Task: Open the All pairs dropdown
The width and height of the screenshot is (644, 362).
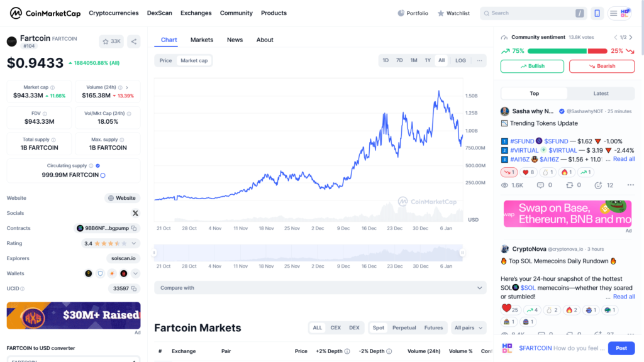Action: pyautogui.click(x=469, y=327)
